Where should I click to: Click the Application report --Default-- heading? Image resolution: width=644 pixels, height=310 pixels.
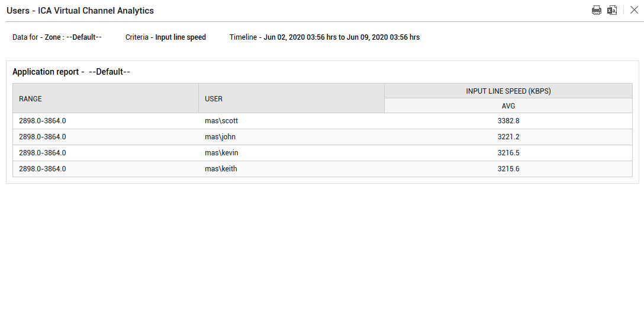[x=72, y=72]
